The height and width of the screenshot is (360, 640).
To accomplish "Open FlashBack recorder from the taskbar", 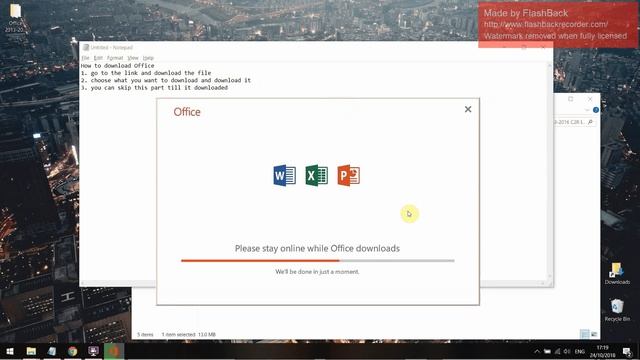I will click(x=93, y=351).
